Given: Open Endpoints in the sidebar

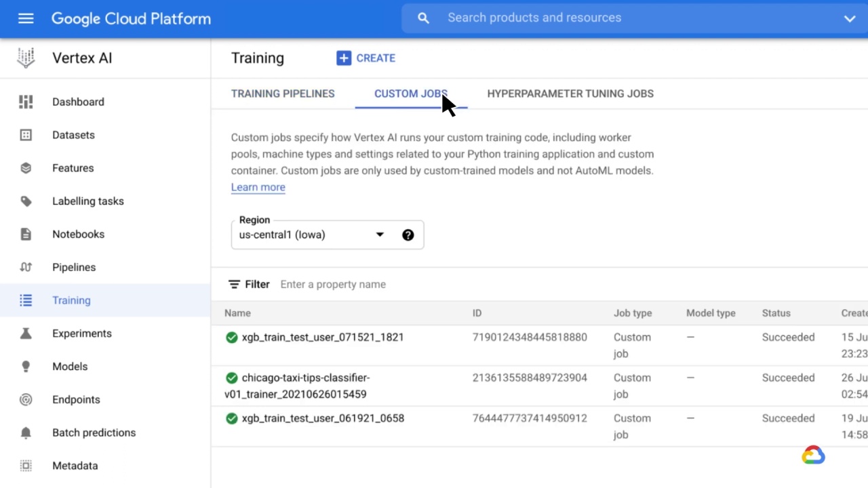Looking at the screenshot, I should pyautogui.click(x=76, y=400).
